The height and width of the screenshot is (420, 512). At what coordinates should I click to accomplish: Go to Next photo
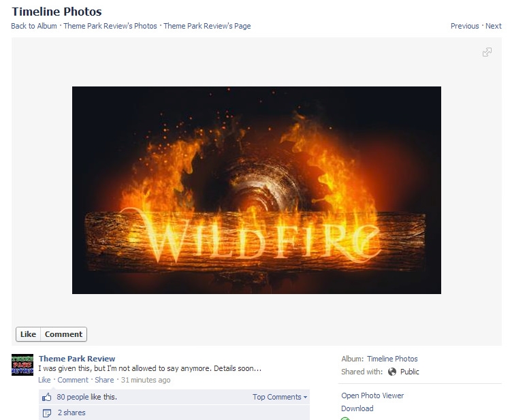click(494, 26)
